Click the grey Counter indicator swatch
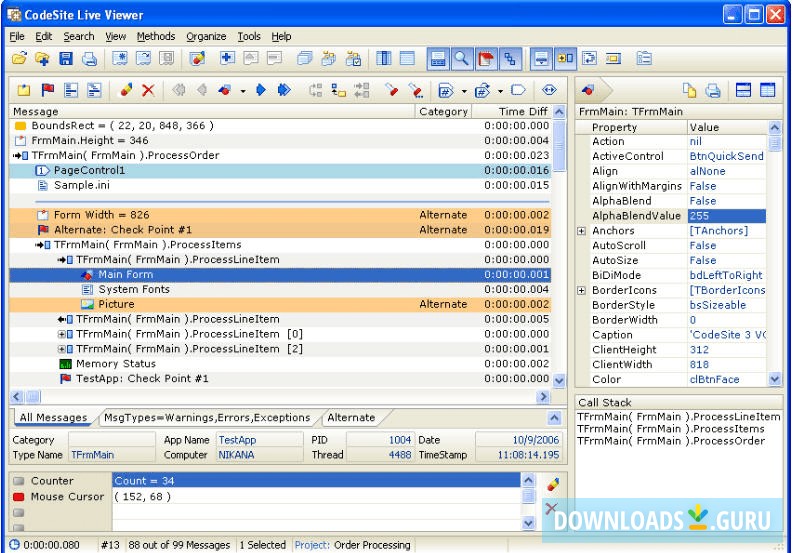 click(19, 481)
